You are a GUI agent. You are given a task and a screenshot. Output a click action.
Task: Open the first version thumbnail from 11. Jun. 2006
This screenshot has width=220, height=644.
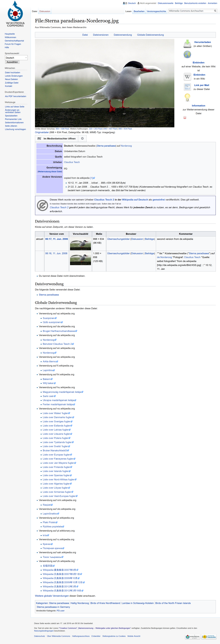(80, 244)
